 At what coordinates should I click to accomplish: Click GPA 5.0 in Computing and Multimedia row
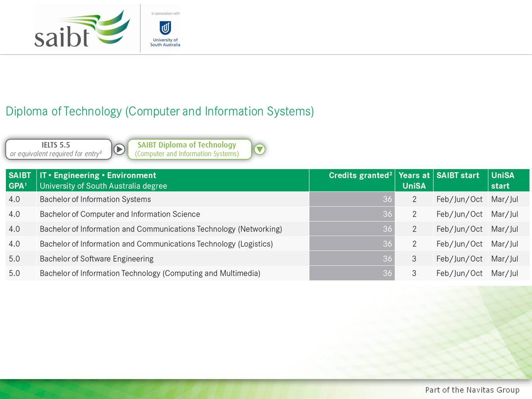pyautogui.click(x=14, y=274)
